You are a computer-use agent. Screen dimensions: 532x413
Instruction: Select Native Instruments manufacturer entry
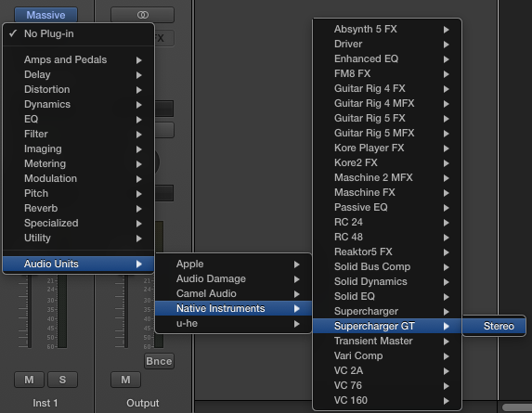tap(233, 308)
